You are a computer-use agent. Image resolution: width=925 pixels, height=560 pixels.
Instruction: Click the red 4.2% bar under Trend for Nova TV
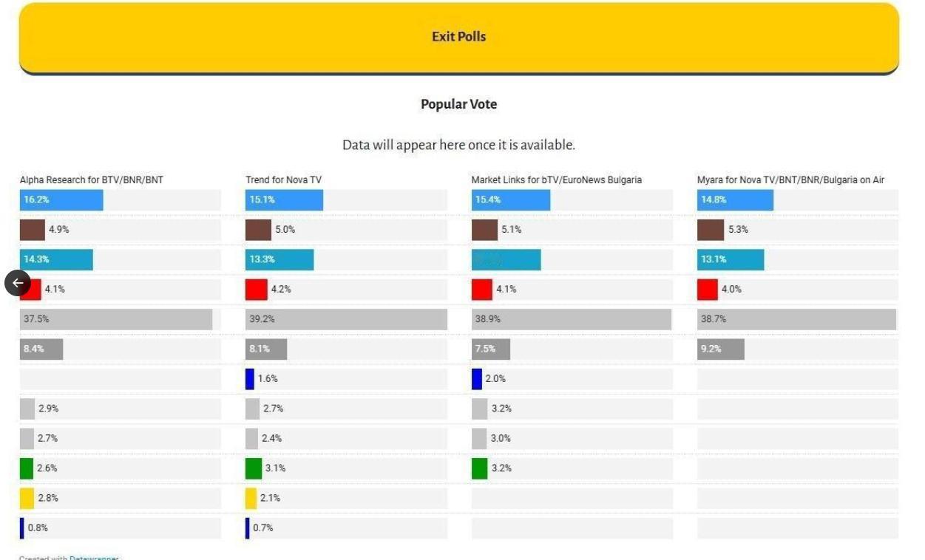[x=258, y=290]
